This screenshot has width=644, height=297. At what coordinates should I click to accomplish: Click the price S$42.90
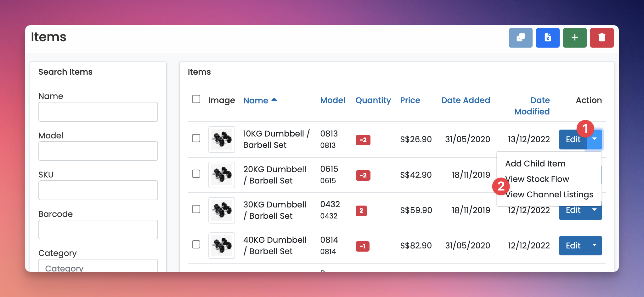coord(416,175)
